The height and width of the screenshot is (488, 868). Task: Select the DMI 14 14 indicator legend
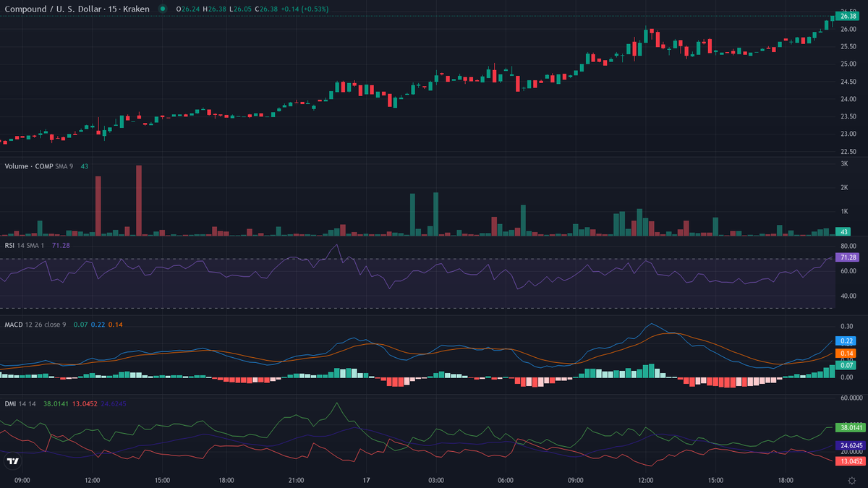21,403
